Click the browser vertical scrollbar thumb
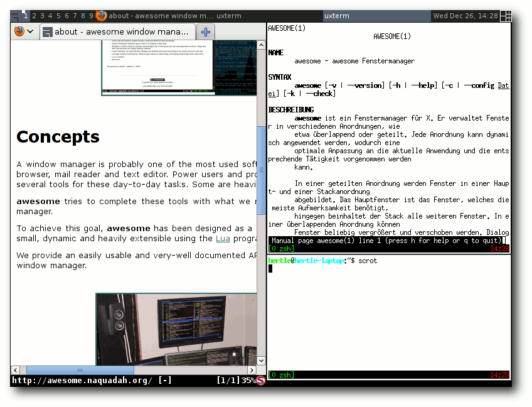 point(261,170)
